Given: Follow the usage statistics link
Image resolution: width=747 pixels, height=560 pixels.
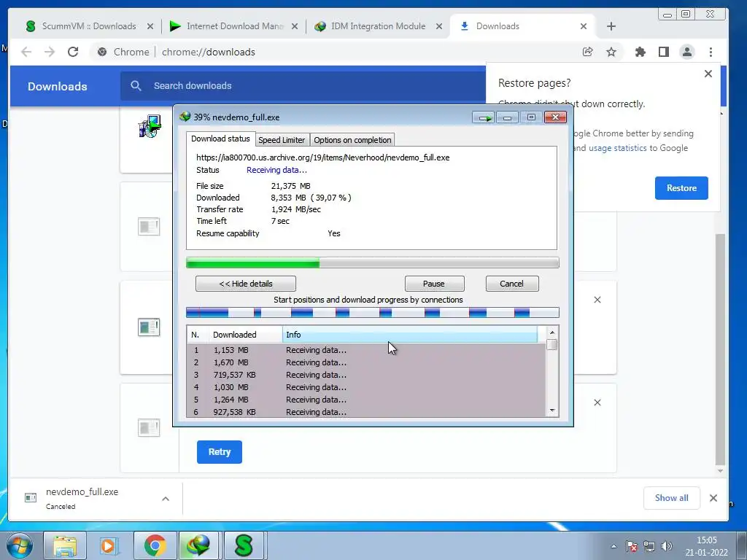Looking at the screenshot, I should coord(617,148).
